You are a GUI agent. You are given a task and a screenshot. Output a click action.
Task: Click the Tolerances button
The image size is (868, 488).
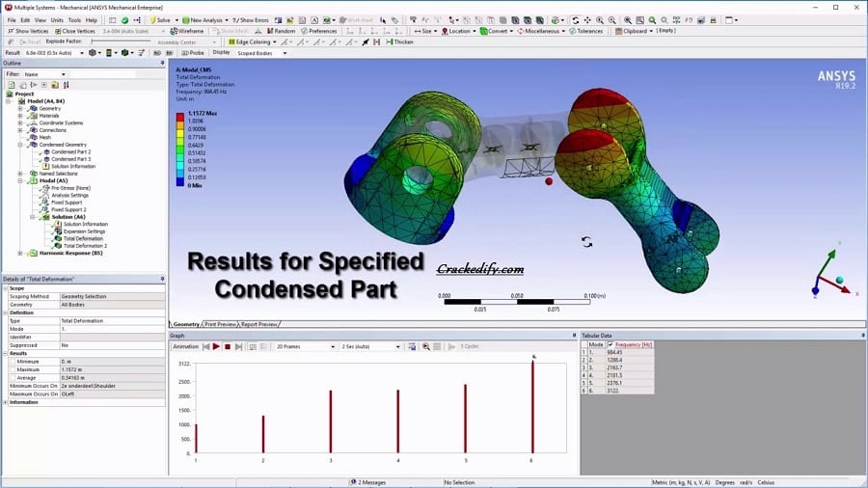[x=585, y=31]
